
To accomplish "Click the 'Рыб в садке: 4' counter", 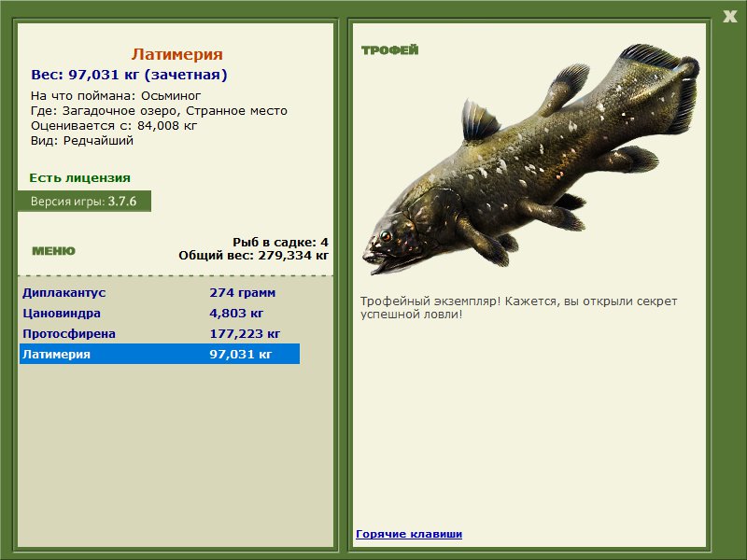I will pyautogui.click(x=281, y=243).
